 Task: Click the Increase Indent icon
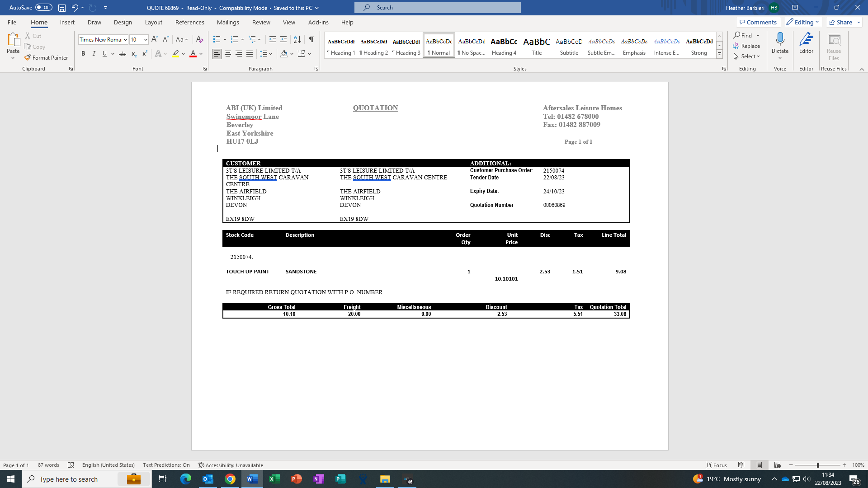(x=283, y=39)
